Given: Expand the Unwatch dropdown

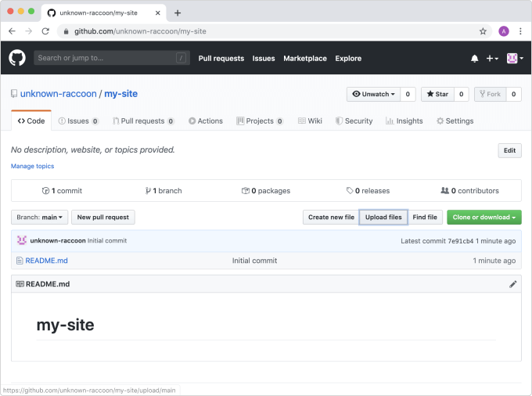Looking at the screenshot, I should click(373, 94).
